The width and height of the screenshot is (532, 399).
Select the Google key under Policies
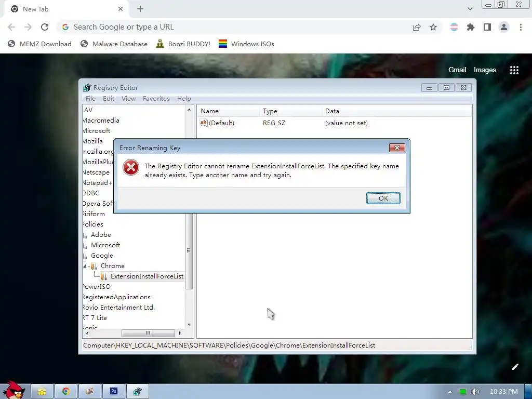[x=102, y=256]
